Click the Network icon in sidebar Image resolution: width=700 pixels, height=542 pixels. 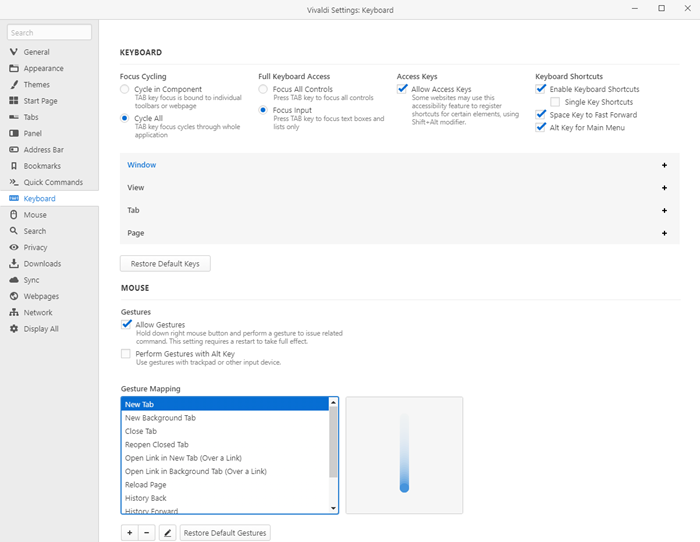pyautogui.click(x=14, y=313)
